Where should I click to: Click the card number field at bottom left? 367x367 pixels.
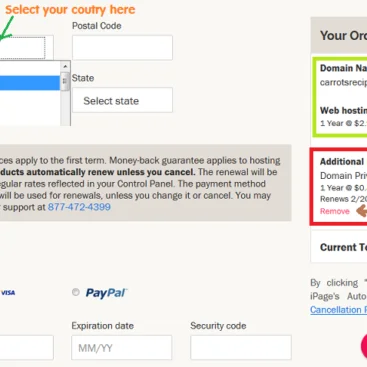click(x=27, y=348)
